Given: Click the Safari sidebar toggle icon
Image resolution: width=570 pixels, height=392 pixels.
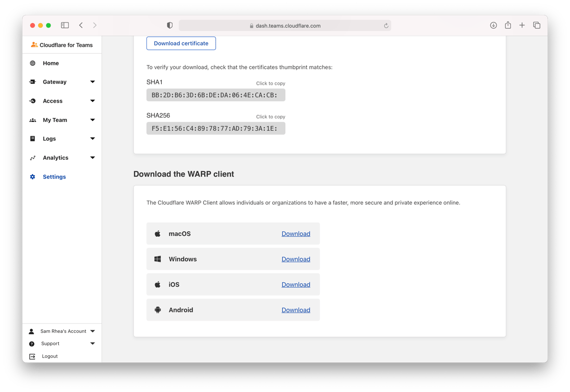Looking at the screenshot, I should tap(65, 25).
